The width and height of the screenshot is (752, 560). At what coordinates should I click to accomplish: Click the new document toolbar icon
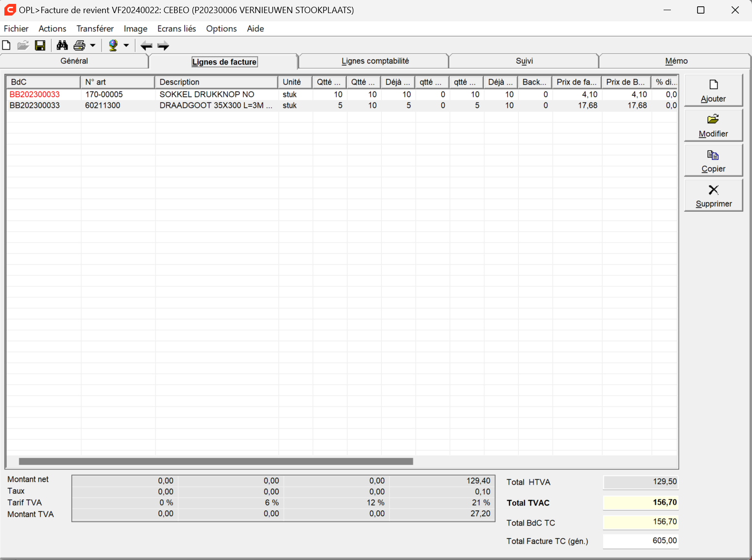tap(6, 46)
